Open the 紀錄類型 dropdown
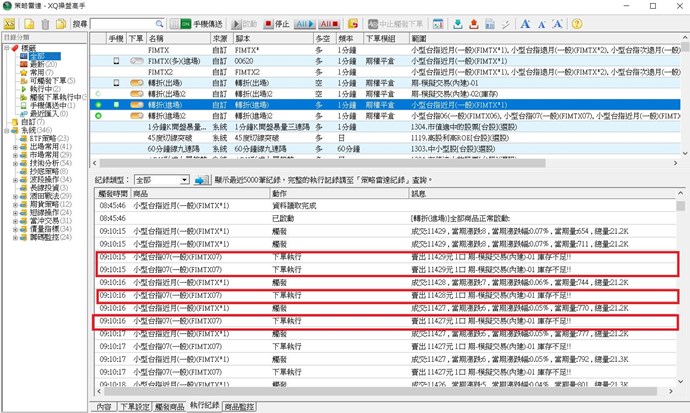Viewport: 690px width, 413px height. (x=185, y=180)
